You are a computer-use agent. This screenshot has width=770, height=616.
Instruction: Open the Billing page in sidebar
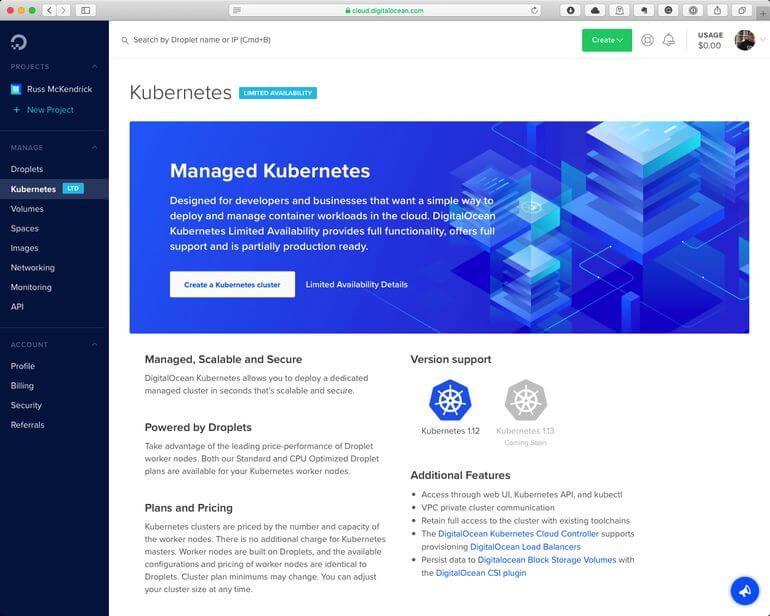coord(22,386)
